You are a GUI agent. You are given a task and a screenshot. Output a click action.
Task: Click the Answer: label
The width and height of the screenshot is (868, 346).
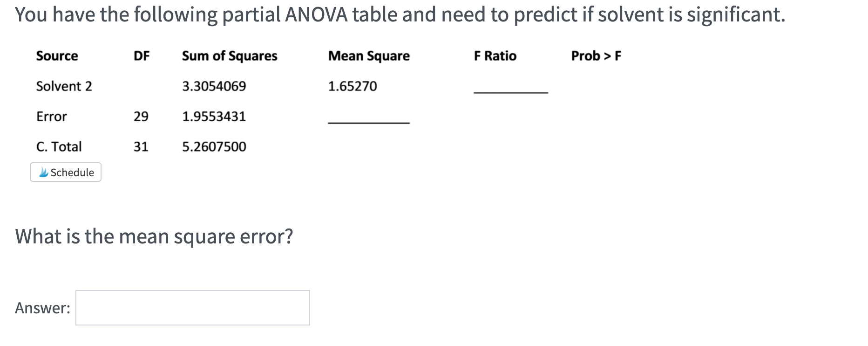[42, 307]
